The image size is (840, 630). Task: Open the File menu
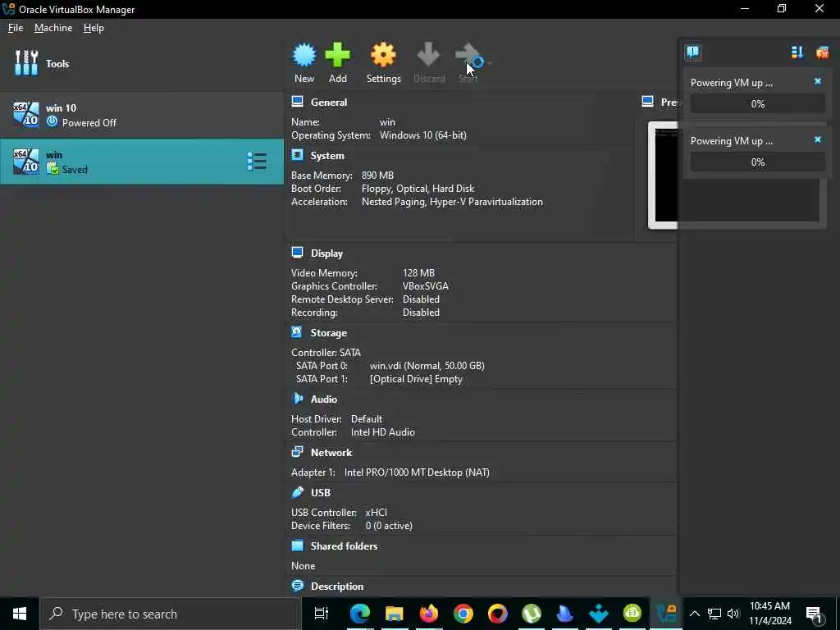click(x=16, y=28)
